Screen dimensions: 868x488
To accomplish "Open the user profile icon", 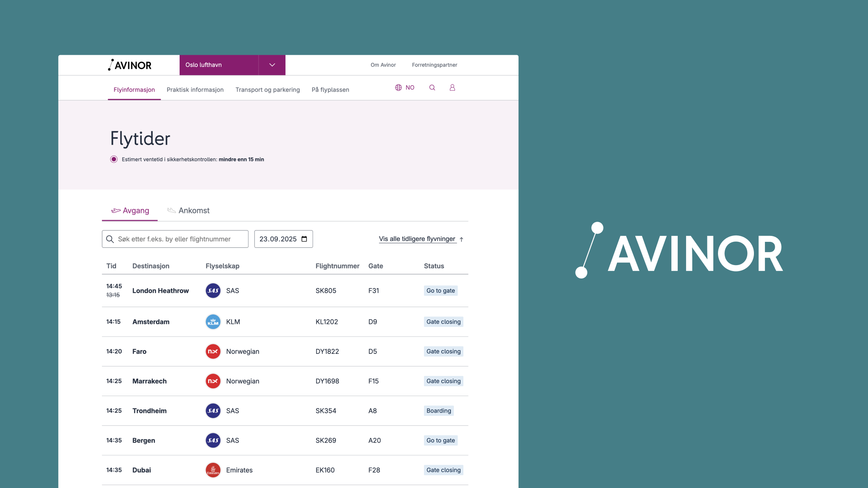I will [452, 88].
